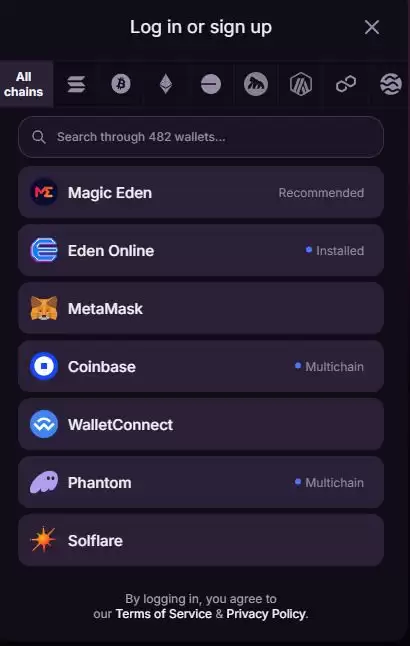Connect with the Magic Eden wallet
Screen dimensions: 410x646
click(201, 192)
